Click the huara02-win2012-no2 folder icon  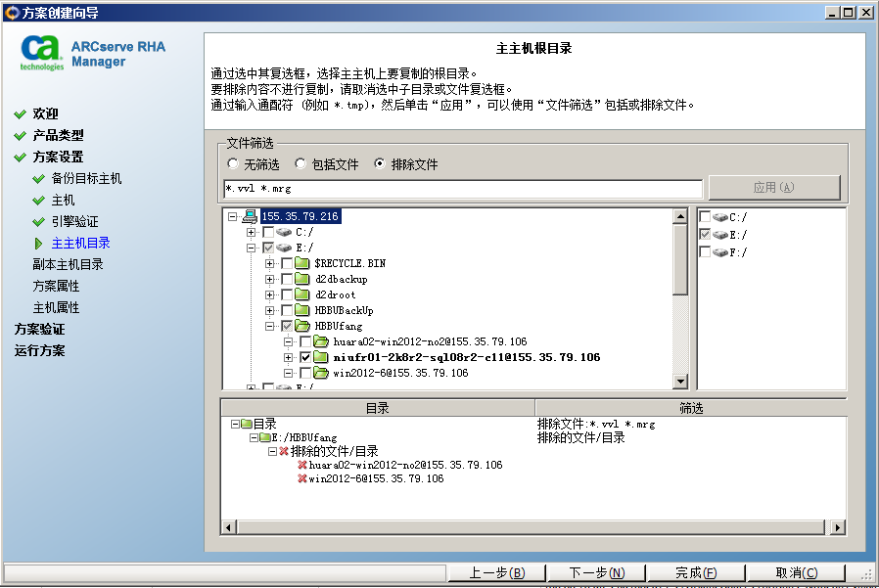pyautogui.click(x=321, y=341)
